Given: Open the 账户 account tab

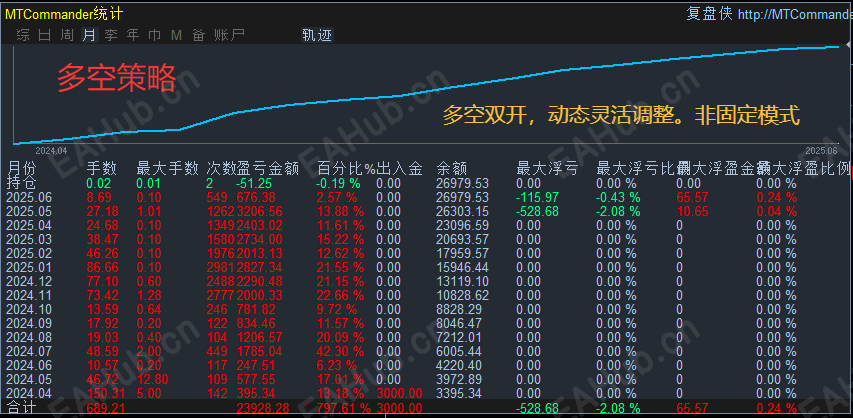Looking at the screenshot, I should click(x=229, y=35).
